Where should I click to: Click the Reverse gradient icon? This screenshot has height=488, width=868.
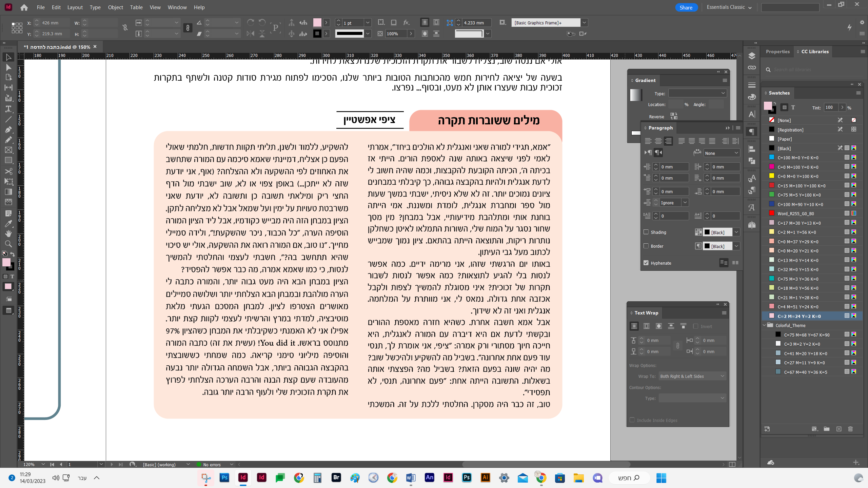click(673, 116)
